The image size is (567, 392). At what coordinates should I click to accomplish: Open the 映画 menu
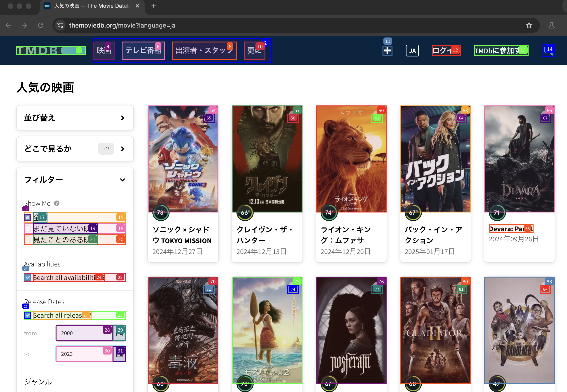[x=104, y=51]
